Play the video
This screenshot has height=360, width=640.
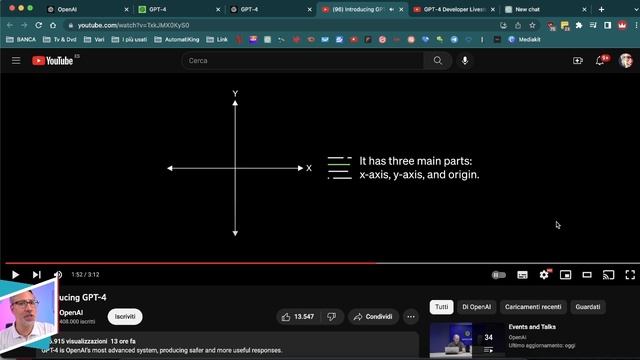click(x=15, y=275)
